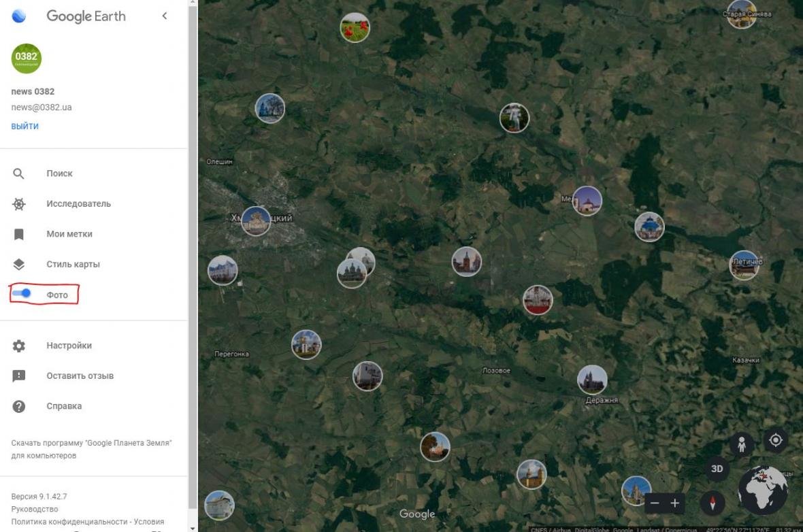Open Мои метки menu item
Viewport: 803px width, 532px height.
point(69,234)
